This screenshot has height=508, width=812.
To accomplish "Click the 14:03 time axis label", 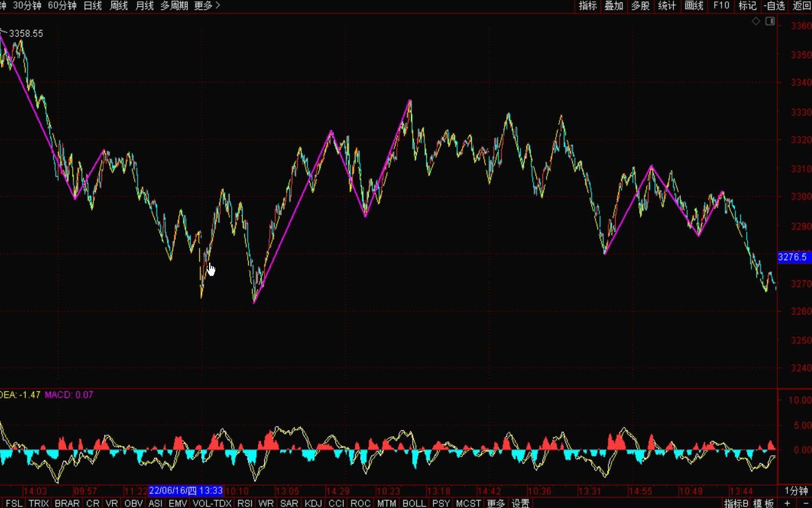I will (35, 491).
